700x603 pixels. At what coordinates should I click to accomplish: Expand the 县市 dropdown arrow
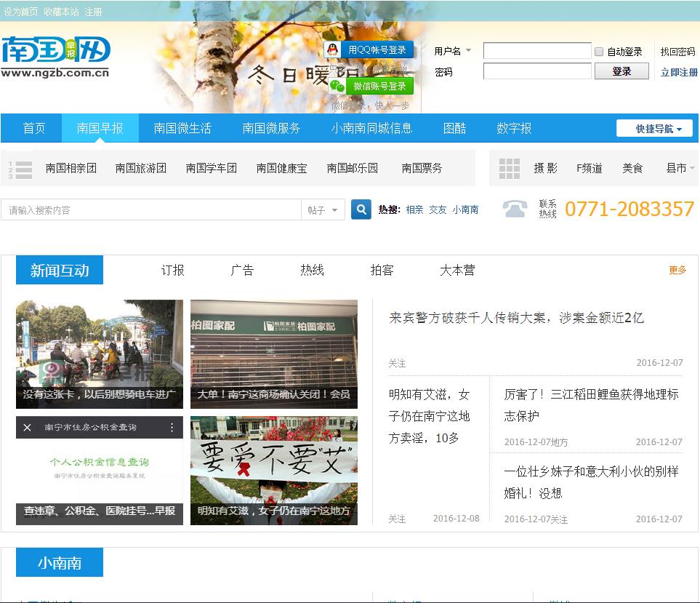693,168
